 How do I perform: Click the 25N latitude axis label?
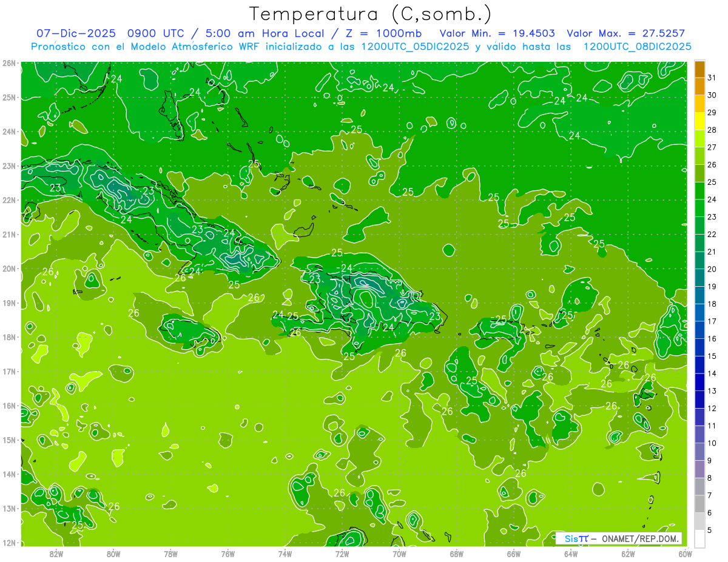[8, 97]
